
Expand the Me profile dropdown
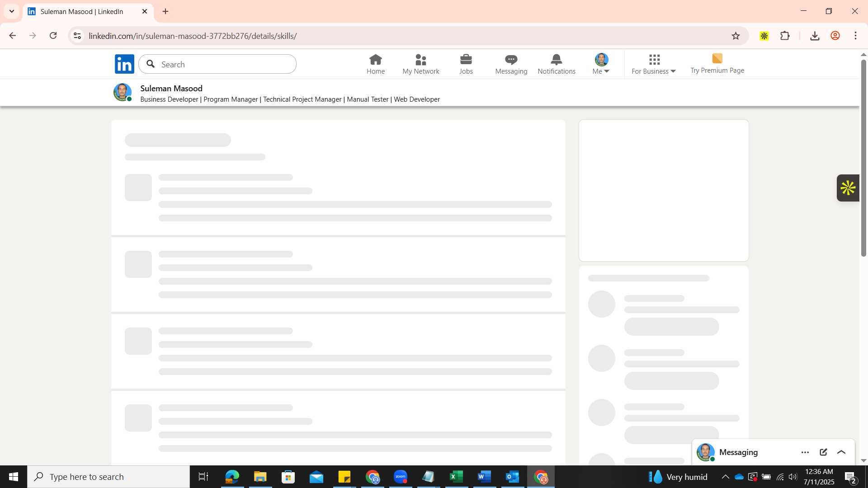[601, 64]
